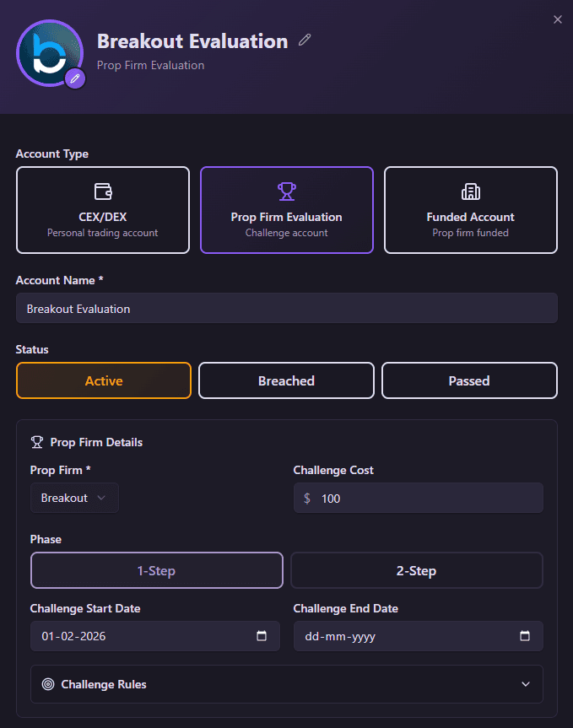Image resolution: width=573 pixels, height=728 pixels.
Task: Click the pencil badge on the Breakout logo
Action: click(x=74, y=80)
